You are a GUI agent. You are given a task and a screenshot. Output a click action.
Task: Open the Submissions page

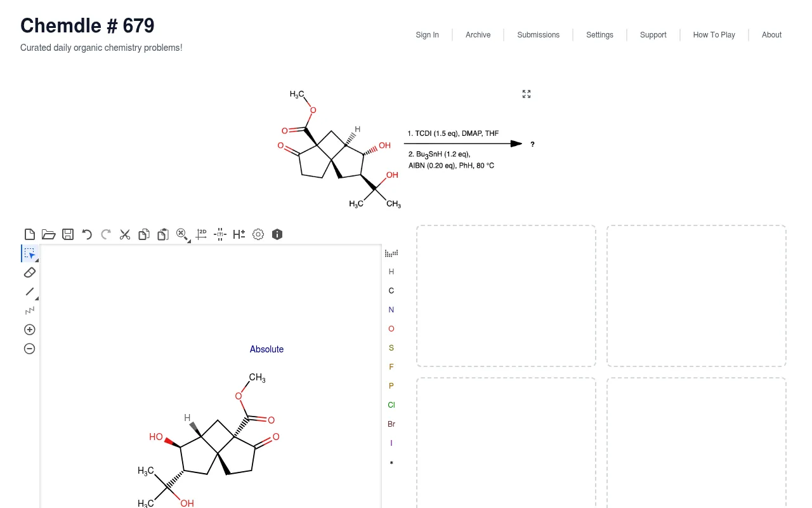click(539, 35)
